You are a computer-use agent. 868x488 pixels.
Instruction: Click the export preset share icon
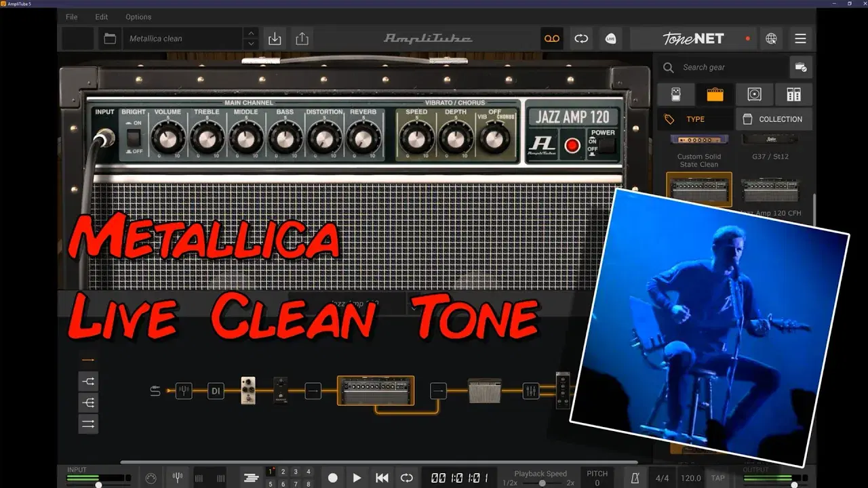click(302, 39)
